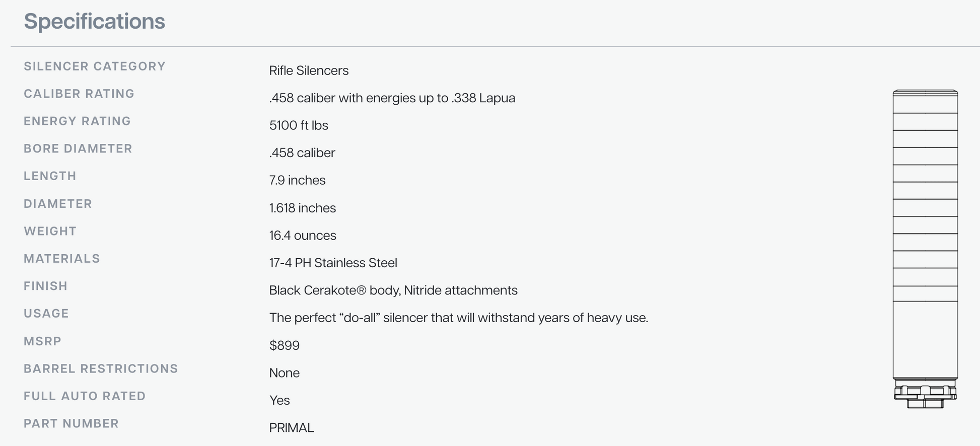This screenshot has height=446, width=980.
Task: Click the PRIMAL part number
Action: coord(292,428)
